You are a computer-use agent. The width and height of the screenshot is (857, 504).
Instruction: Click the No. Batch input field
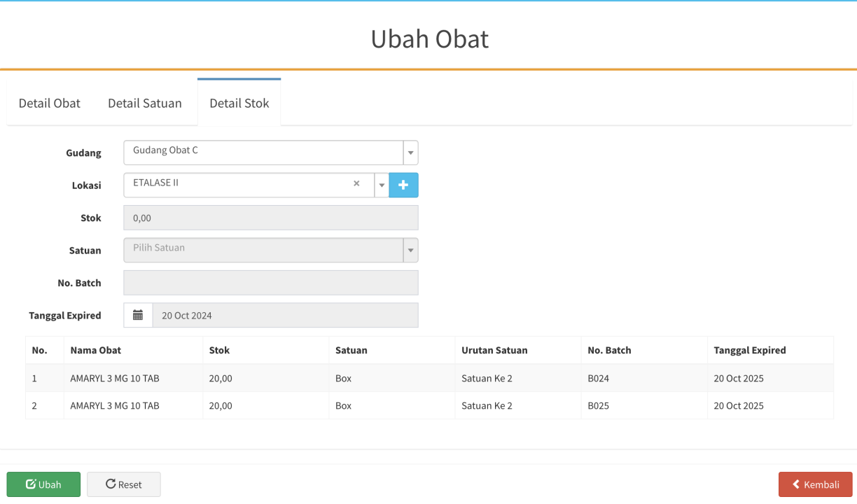271,283
